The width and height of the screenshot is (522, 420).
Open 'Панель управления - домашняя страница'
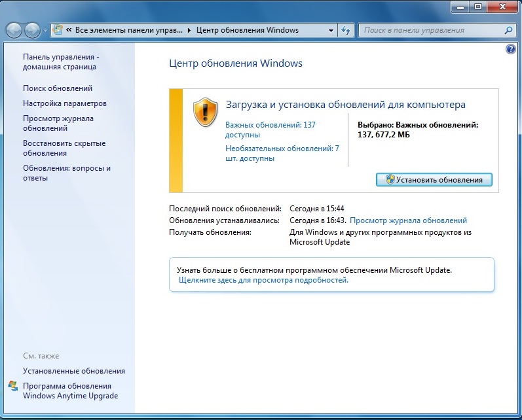(61, 62)
